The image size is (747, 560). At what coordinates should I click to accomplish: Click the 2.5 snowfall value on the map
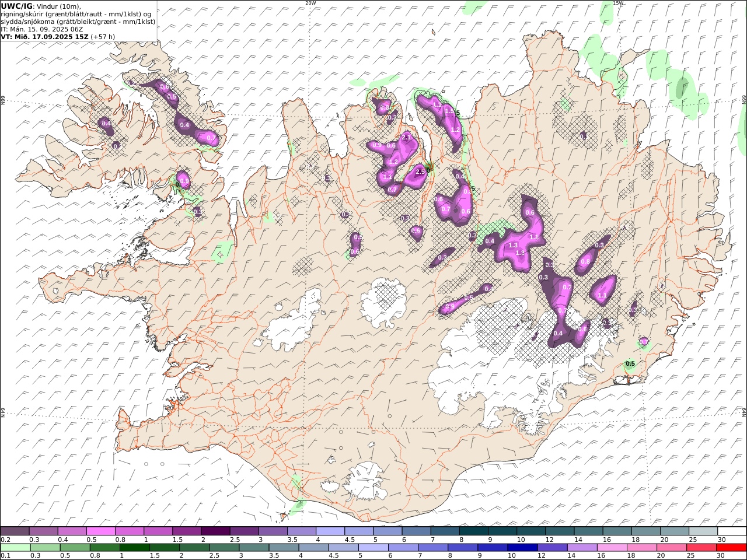[420, 171]
